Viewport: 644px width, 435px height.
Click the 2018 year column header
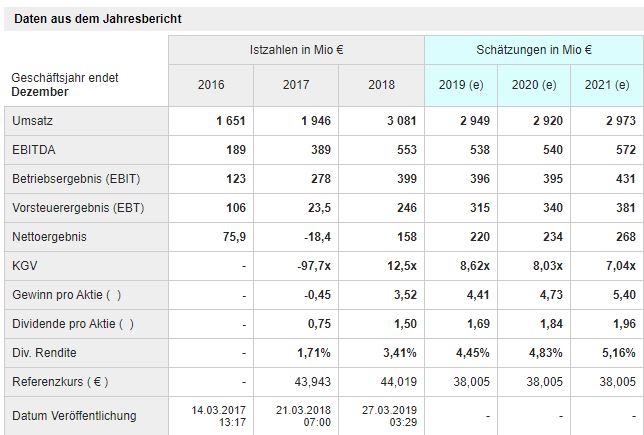[381, 84]
